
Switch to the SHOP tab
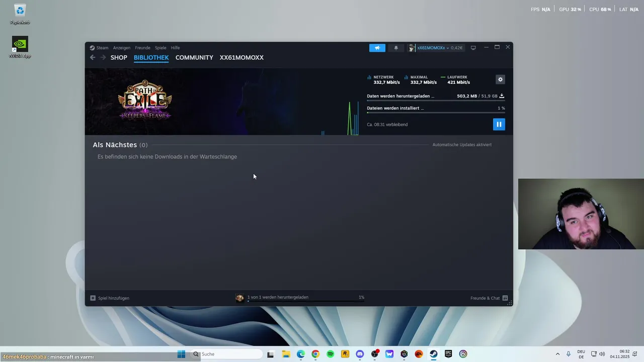click(x=119, y=57)
